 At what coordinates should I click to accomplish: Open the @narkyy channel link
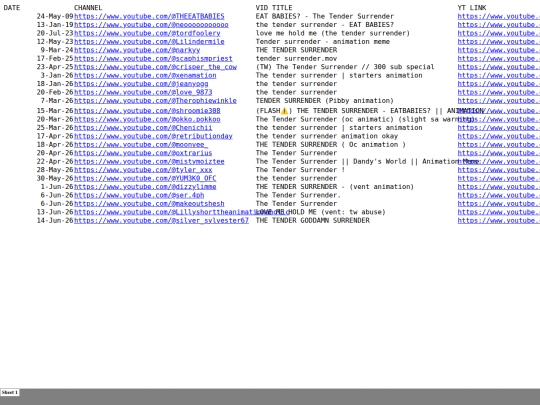point(137,50)
